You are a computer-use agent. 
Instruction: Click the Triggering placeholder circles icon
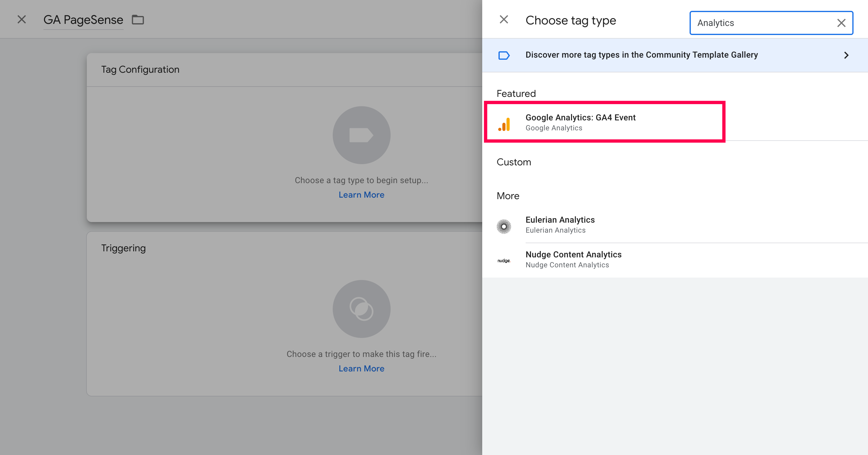pyautogui.click(x=361, y=309)
